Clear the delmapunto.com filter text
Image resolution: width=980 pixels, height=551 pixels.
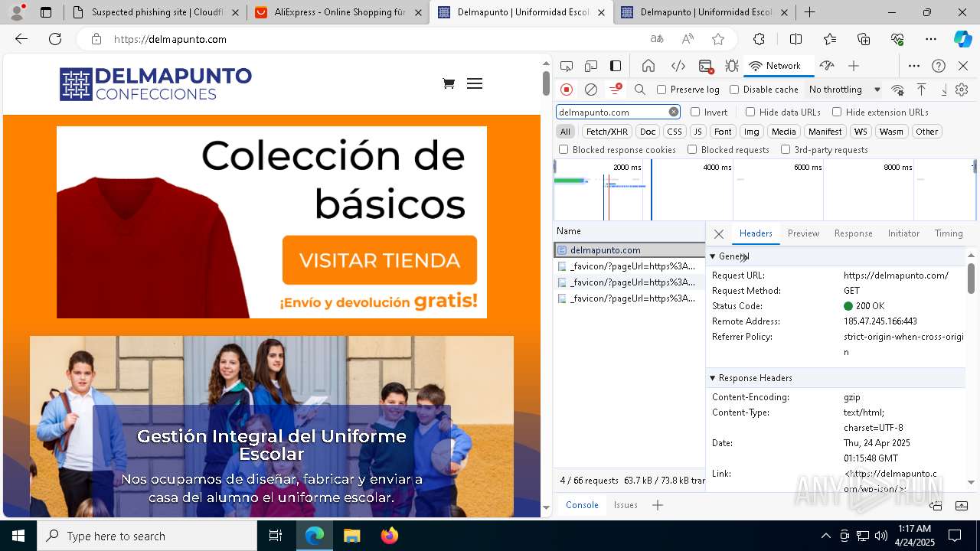674,112
